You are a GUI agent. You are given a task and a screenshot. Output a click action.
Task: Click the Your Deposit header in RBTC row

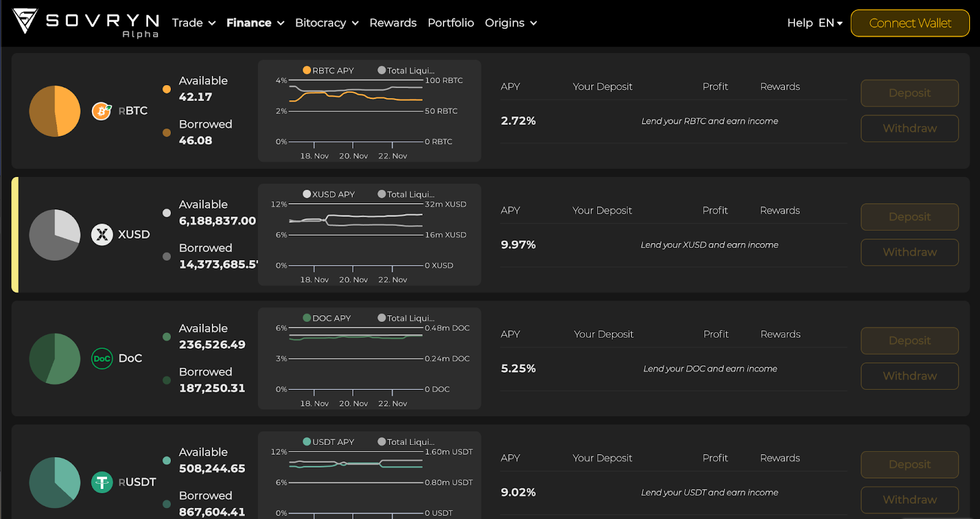pyautogui.click(x=603, y=87)
